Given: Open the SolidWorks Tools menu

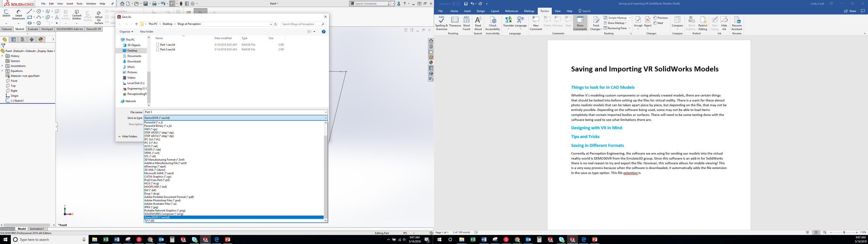Looking at the screenshot, I should point(80,3).
